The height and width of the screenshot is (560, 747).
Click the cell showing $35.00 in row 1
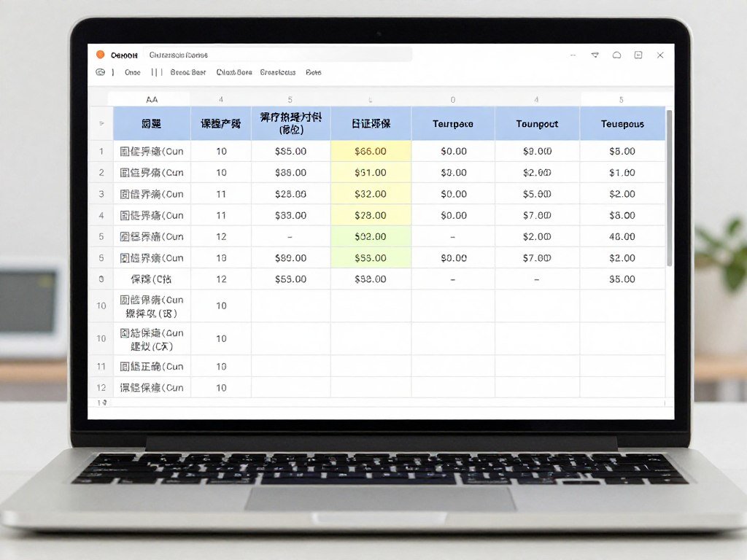pos(290,152)
